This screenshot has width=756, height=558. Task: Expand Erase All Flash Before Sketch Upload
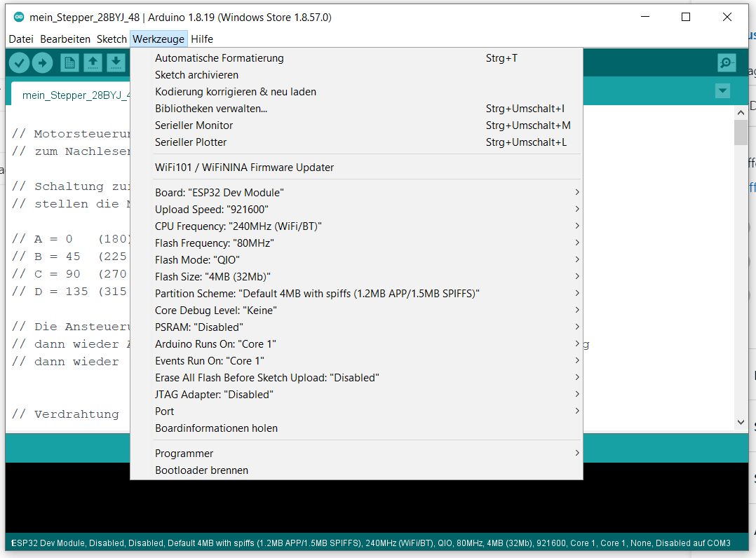(x=356, y=379)
